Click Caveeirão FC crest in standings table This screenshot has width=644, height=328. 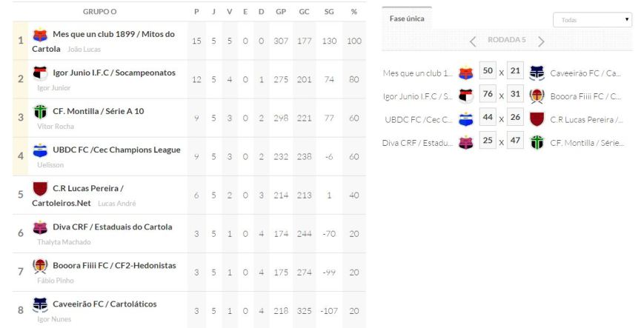point(41,304)
